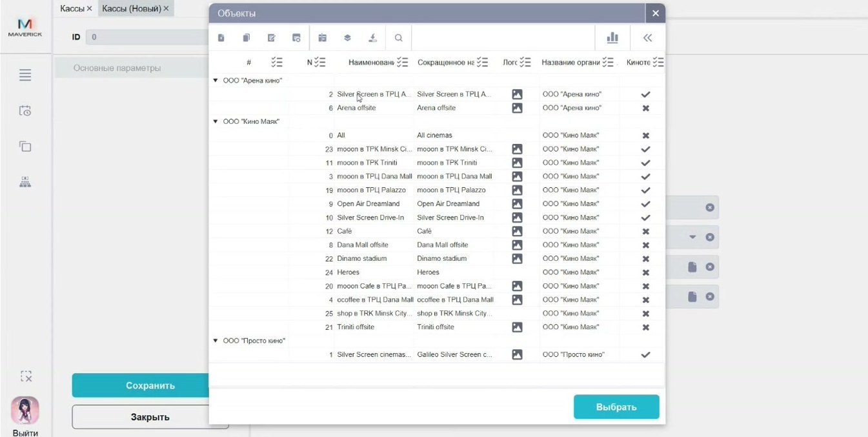
Task: Click the window with gear icon in toolbar
Action: coord(296,38)
